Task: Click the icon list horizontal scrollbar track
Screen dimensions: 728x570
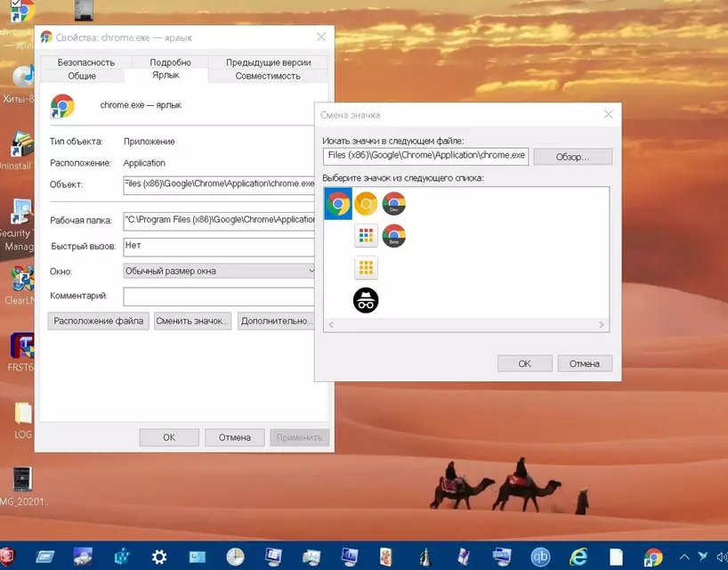Action: [466, 325]
